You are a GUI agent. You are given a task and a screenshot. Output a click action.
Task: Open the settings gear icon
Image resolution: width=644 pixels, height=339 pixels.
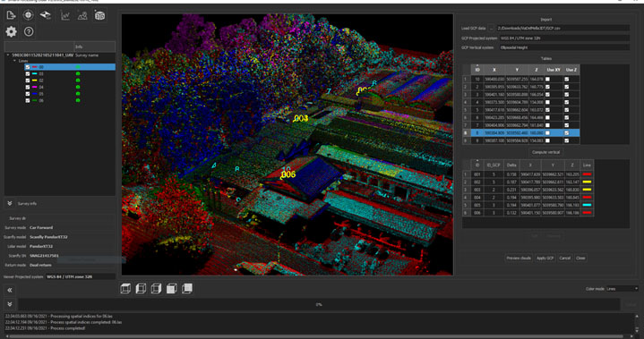pos(11,31)
